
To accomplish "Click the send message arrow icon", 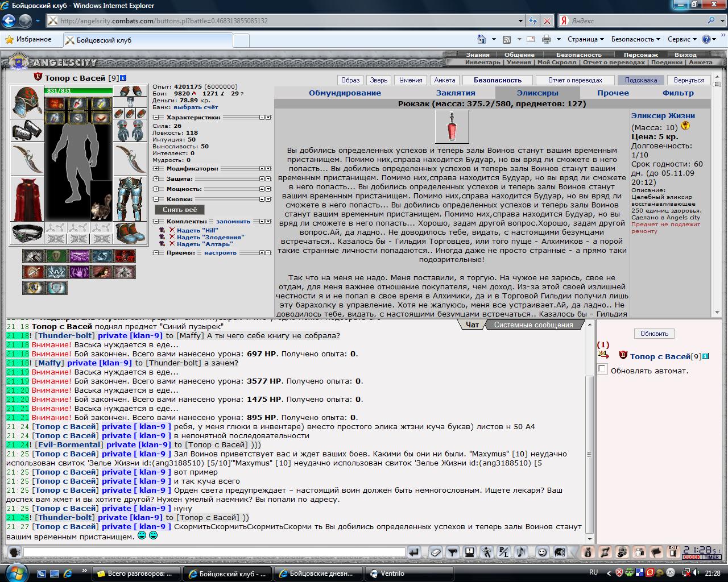I will [x=414, y=552].
